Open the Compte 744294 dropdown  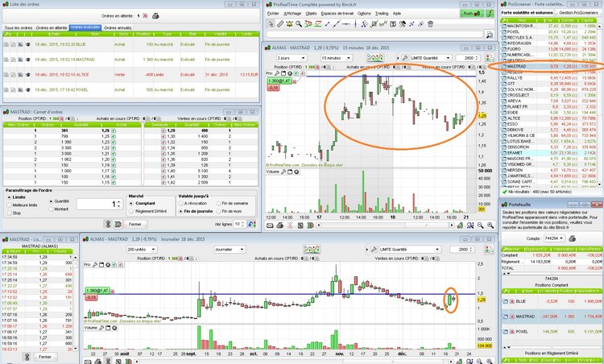[x=554, y=238]
